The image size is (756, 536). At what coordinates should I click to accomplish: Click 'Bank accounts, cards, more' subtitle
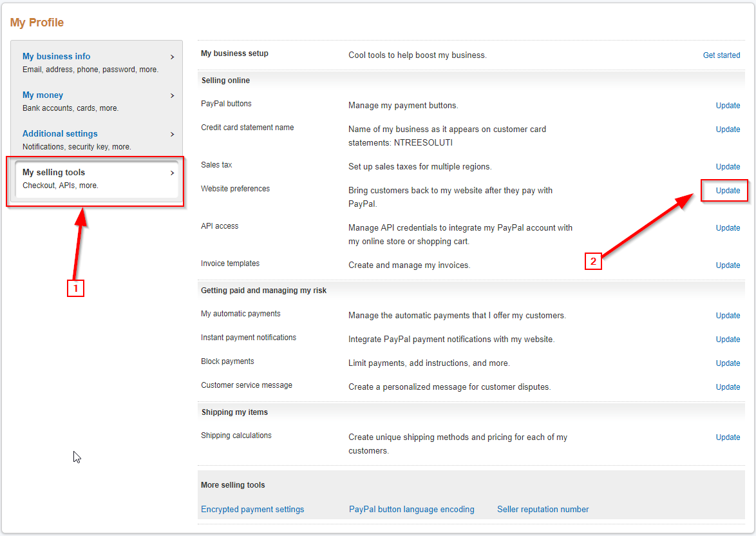[x=70, y=108]
